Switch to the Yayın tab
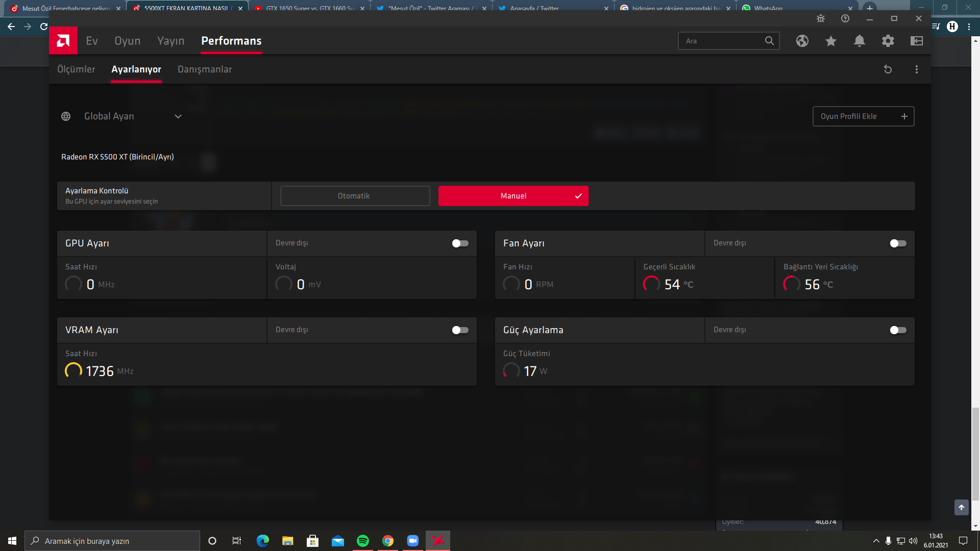980x551 pixels. point(171,41)
